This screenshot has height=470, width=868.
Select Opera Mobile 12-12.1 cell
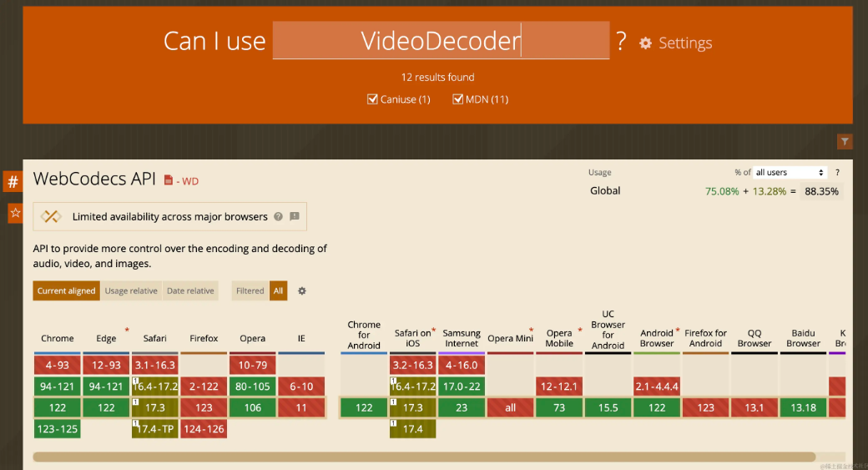(x=559, y=387)
